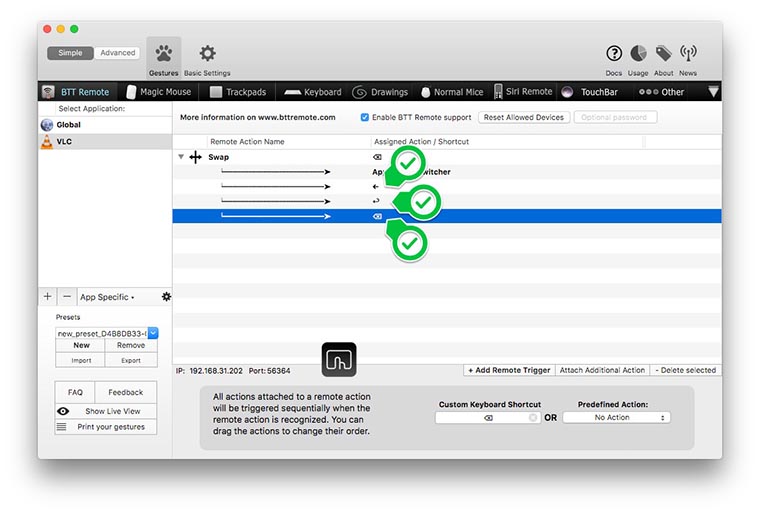Open the Feedback button
This screenshot has width=760, height=513.
(126, 392)
